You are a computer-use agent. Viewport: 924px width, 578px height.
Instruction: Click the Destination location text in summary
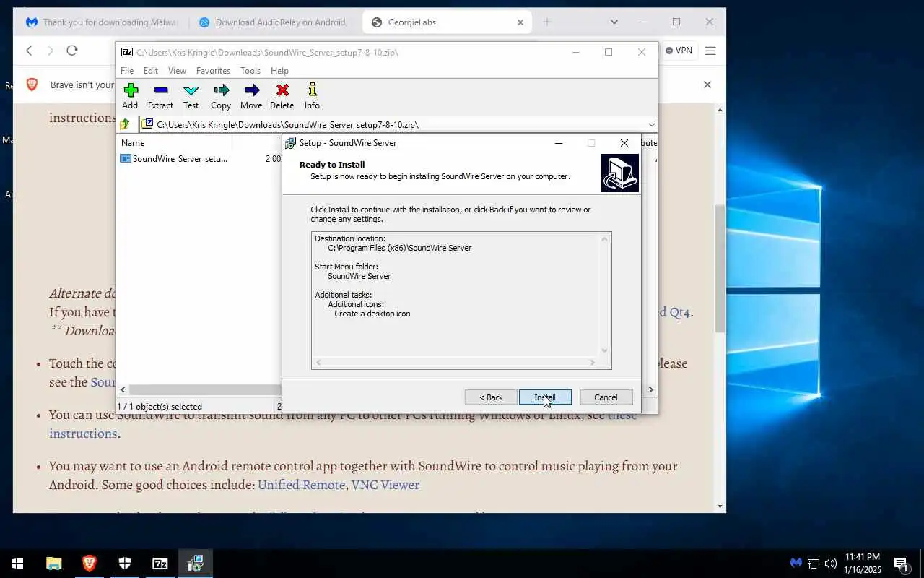coord(350,238)
